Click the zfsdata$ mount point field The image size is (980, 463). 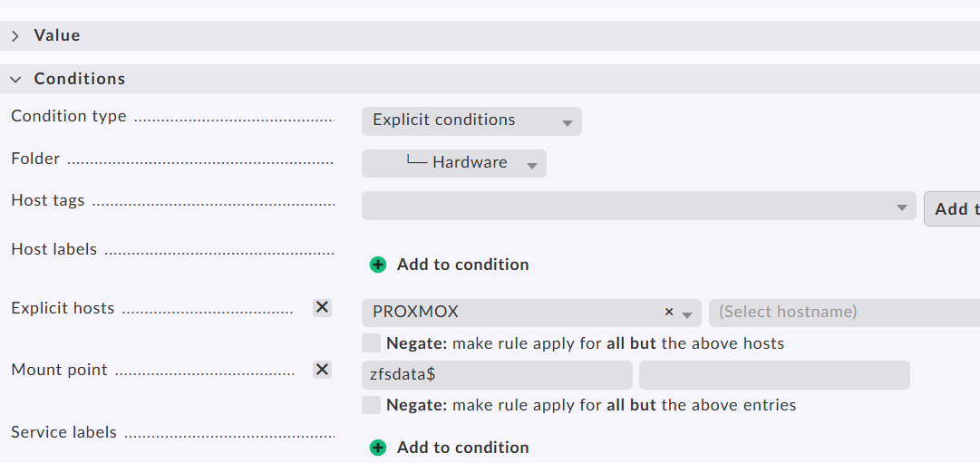(x=496, y=374)
